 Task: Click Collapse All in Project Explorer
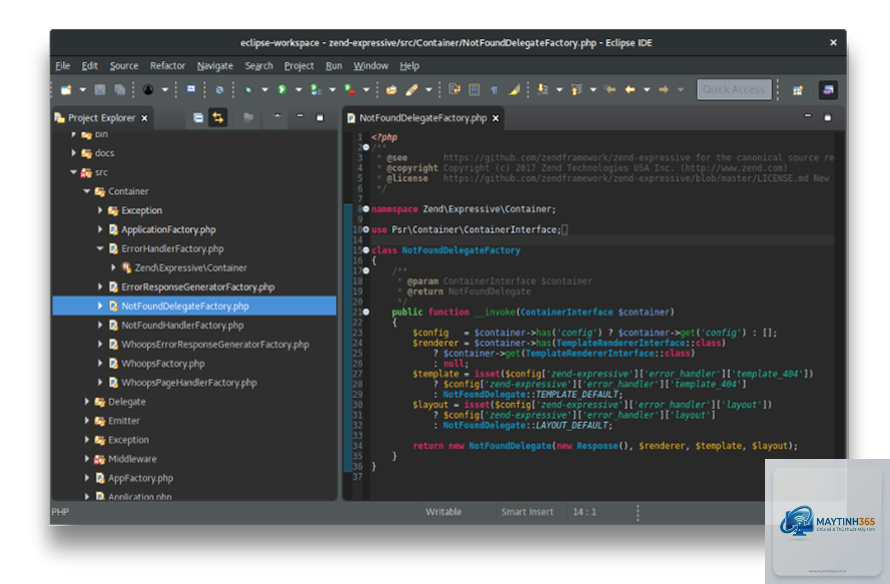click(198, 117)
